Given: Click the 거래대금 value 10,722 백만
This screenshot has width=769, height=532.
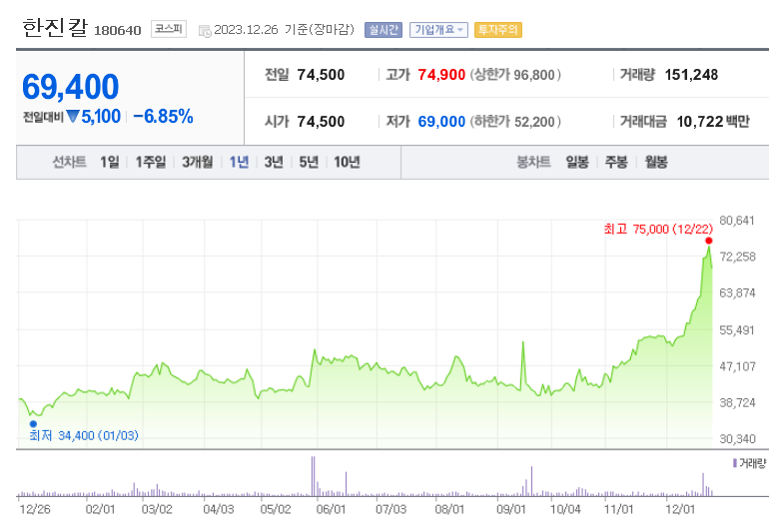Looking at the screenshot, I should [713, 121].
